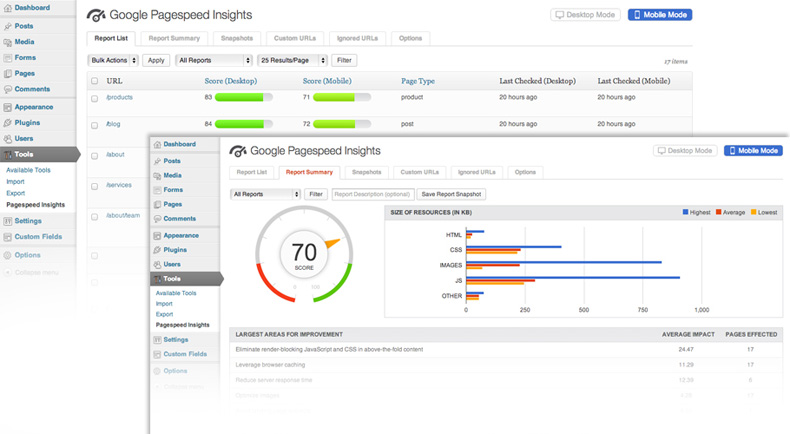Viewport: 790px width, 434px height.
Task: Click Comments bubble icon in back window sidebar
Action: click(8, 89)
